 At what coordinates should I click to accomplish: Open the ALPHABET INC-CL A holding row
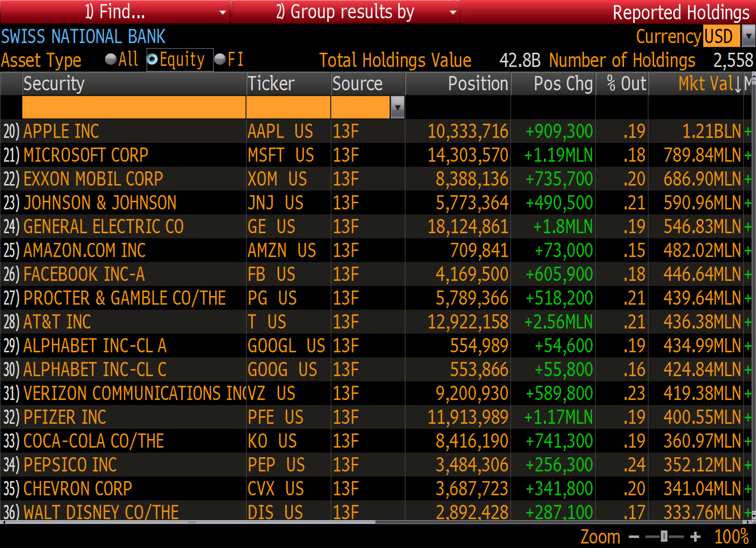[376, 346]
